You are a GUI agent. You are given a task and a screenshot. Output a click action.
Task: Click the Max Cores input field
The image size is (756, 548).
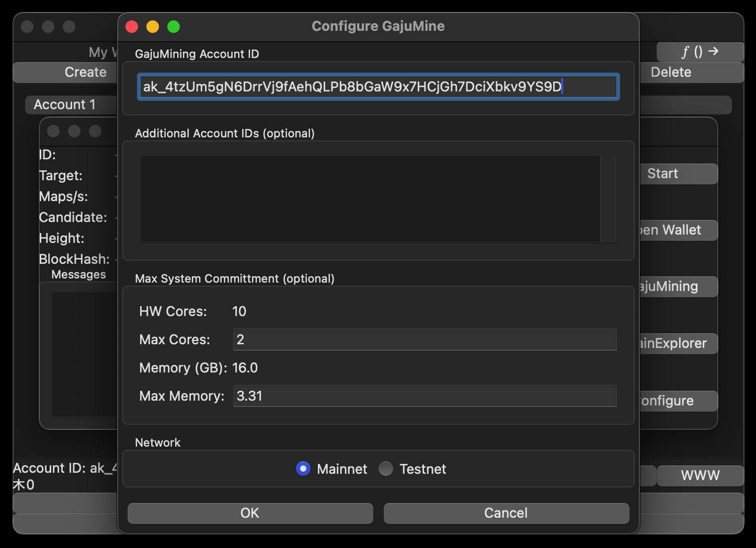click(424, 340)
